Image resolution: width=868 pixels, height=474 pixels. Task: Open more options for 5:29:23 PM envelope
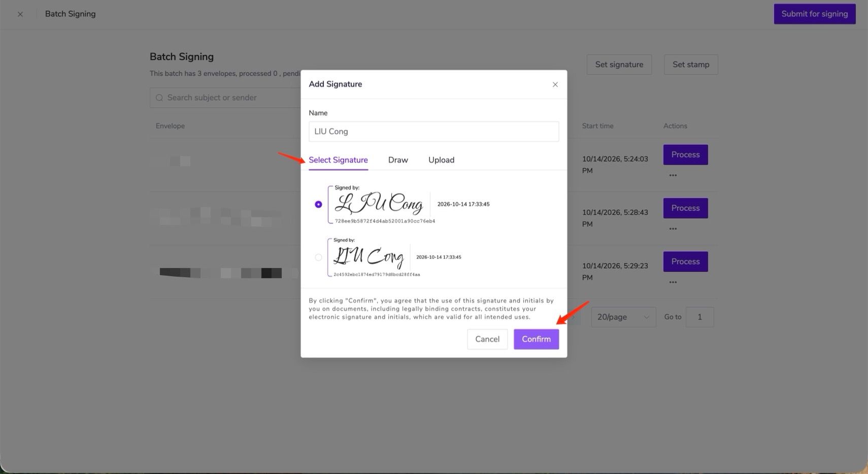(x=673, y=282)
